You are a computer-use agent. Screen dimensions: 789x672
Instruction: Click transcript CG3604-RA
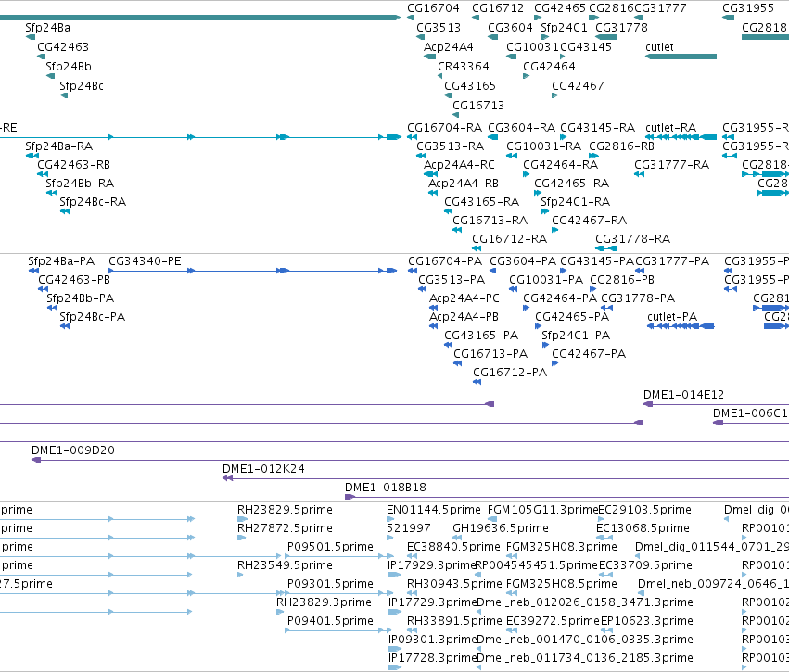coord(521,128)
